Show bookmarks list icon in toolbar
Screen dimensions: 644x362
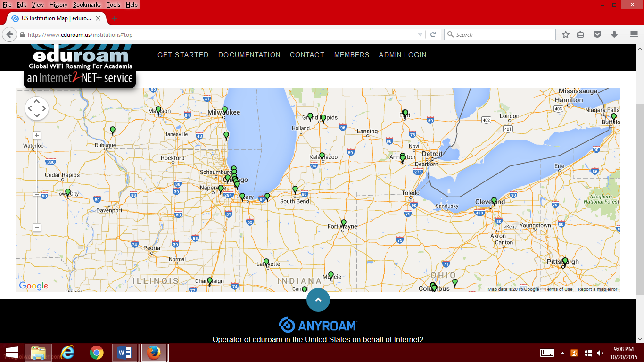[580, 34]
